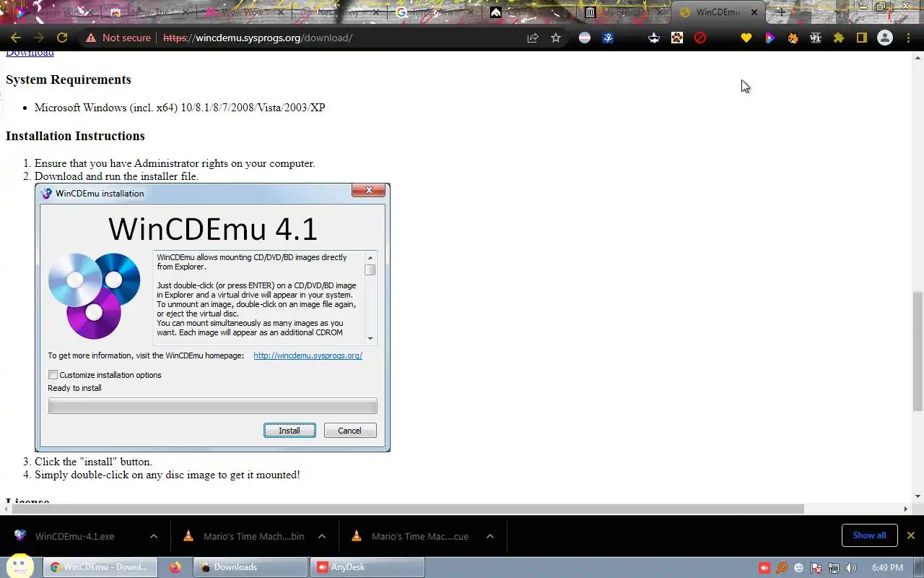This screenshot has width=924, height=578.
Task: Expand options for Mario's .bin download
Action: click(322, 536)
